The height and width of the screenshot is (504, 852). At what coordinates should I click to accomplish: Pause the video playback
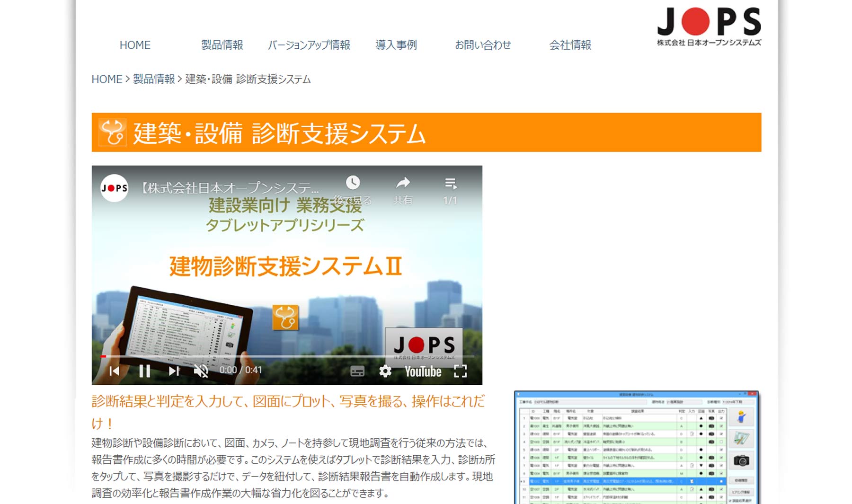pyautogui.click(x=144, y=371)
